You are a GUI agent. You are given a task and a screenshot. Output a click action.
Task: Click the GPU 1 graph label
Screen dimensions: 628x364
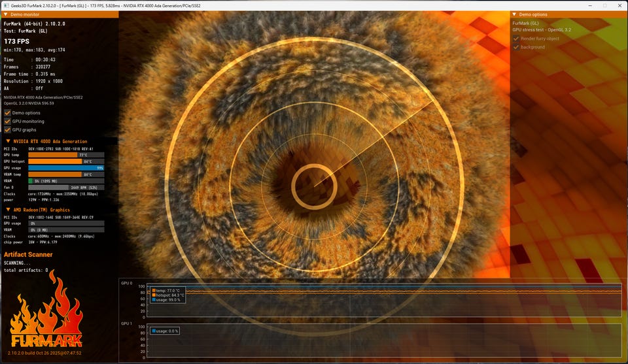pyautogui.click(x=126, y=323)
